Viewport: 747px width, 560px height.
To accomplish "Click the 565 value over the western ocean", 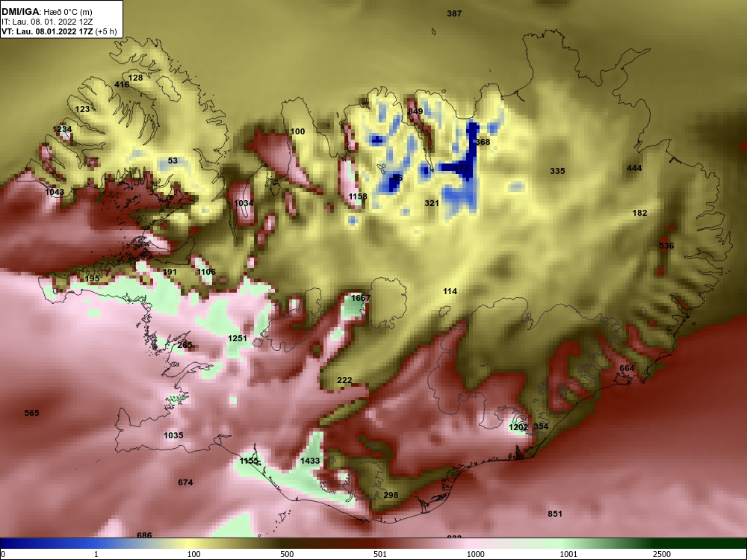I will click(x=31, y=414).
